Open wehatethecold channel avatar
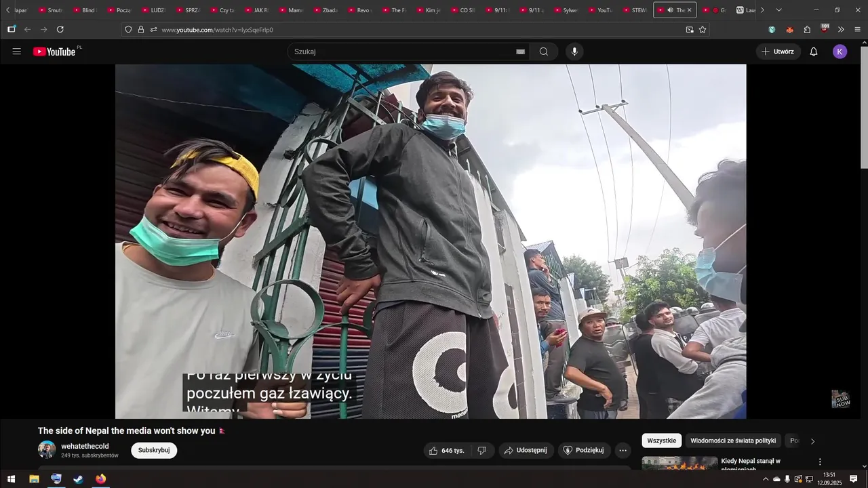Screen dimensions: 868x488 [47, 450]
